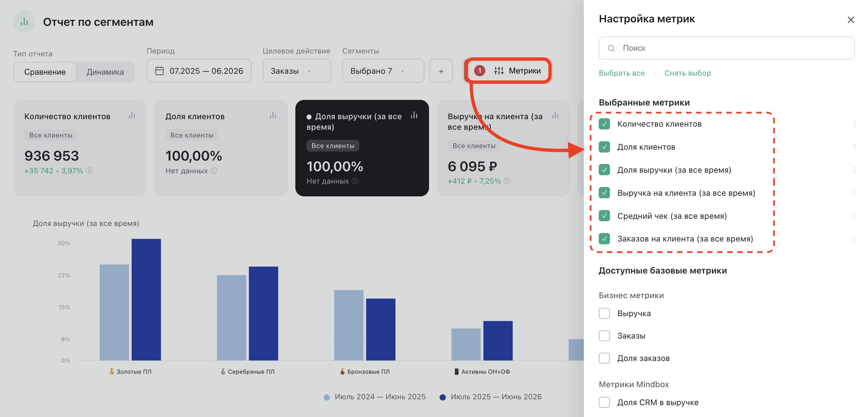Grab drag handle of Количество клиентов row
This screenshot has height=417, width=868.
(854, 124)
